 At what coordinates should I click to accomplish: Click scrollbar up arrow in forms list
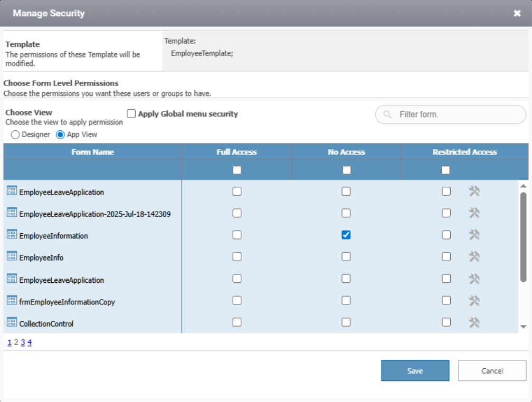pos(523,186)
